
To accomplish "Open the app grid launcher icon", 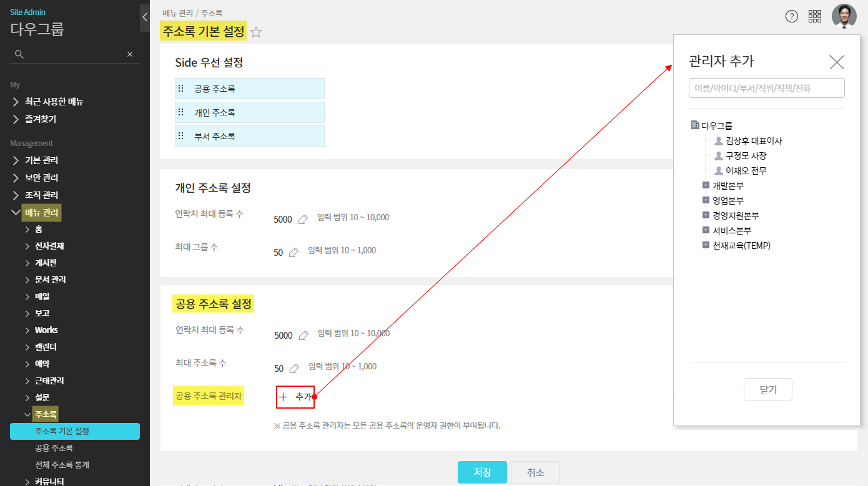I will pos(815,17).
